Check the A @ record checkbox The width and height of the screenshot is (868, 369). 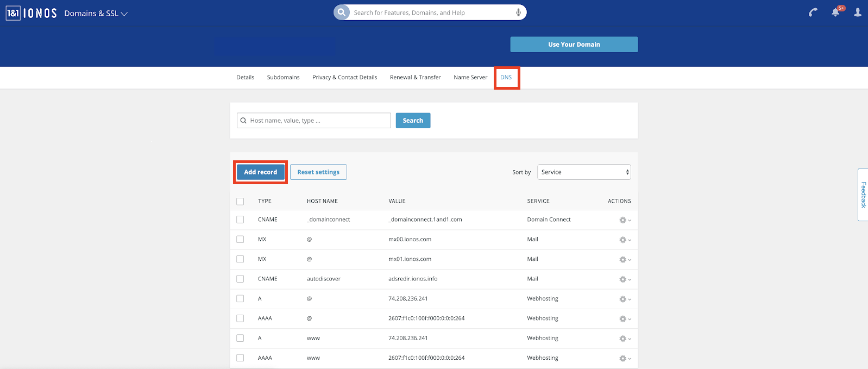[240, 298]
